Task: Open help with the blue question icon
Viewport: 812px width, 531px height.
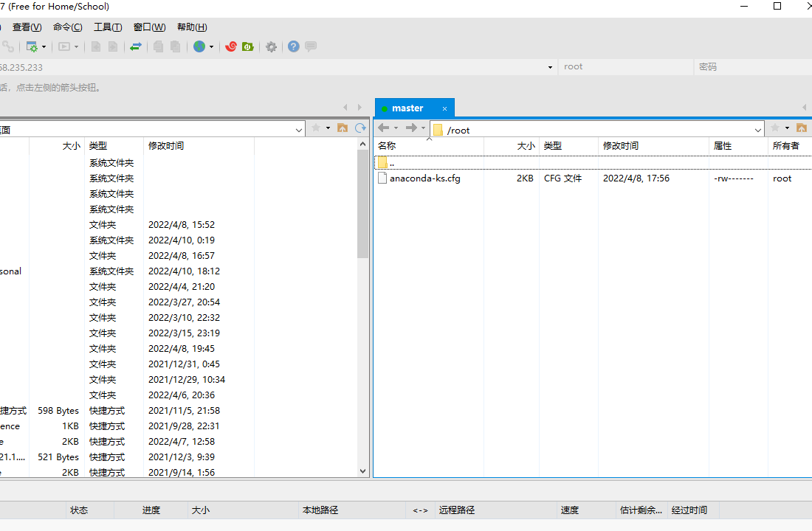Action: pos(294,46)
